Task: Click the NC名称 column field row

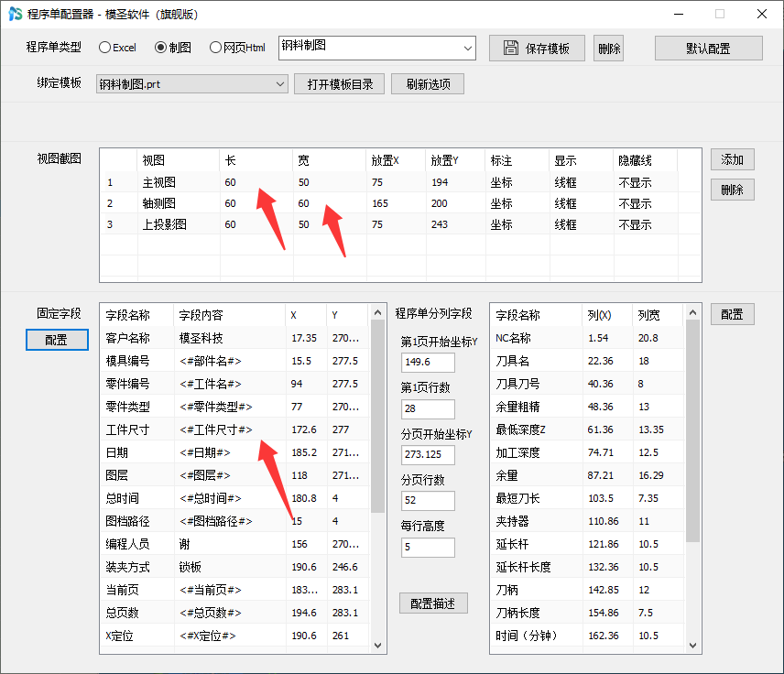Action: click(x=587, y=338)
